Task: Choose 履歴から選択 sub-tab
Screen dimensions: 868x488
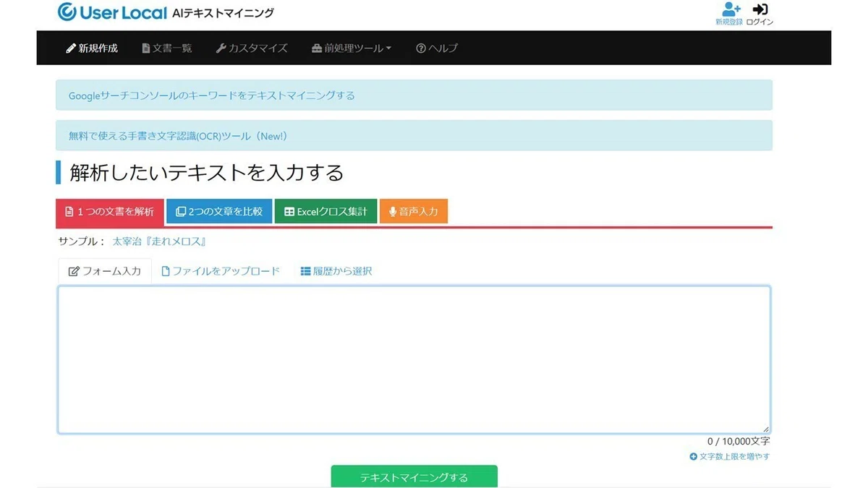Action: point(336,271)
